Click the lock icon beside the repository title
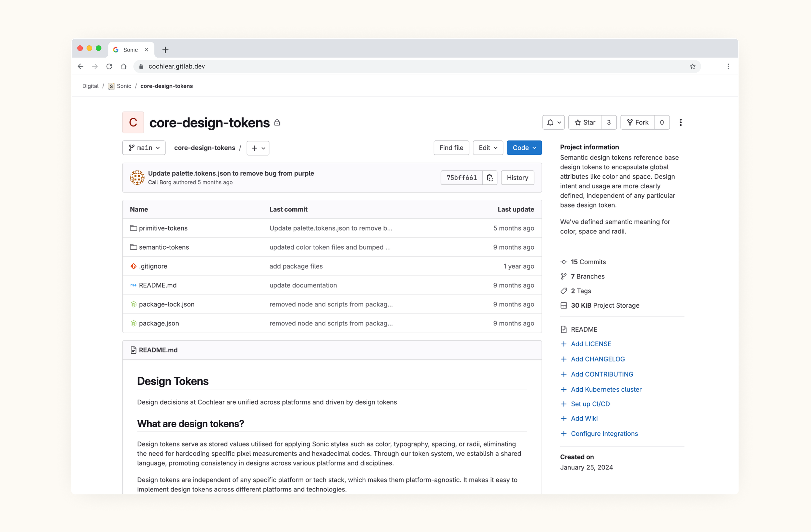Image resolution: width=811 pixels, height=532 pixels. tap(277, 123)
